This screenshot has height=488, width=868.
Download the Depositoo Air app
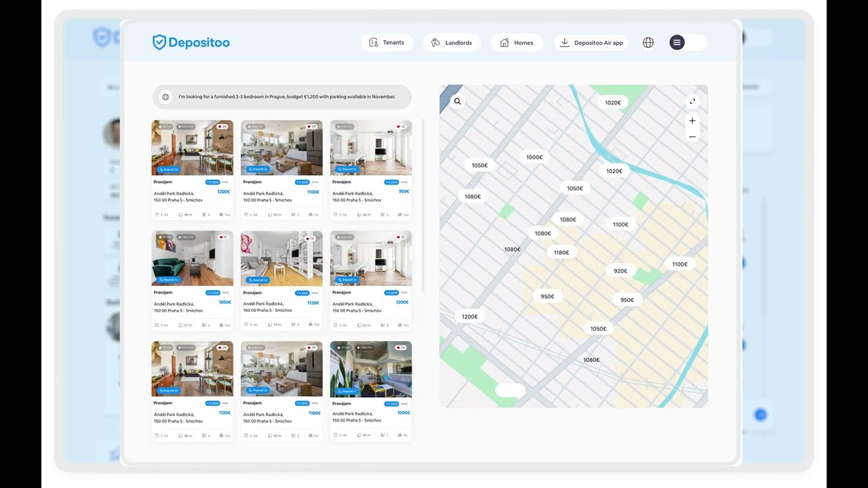[x=591, y=43]
